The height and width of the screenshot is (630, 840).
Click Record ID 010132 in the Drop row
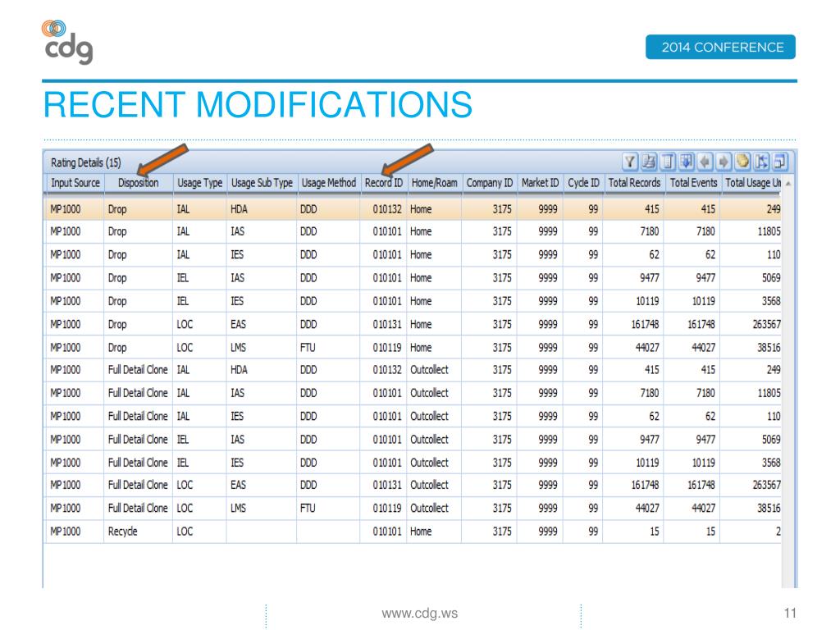point(387,209)
